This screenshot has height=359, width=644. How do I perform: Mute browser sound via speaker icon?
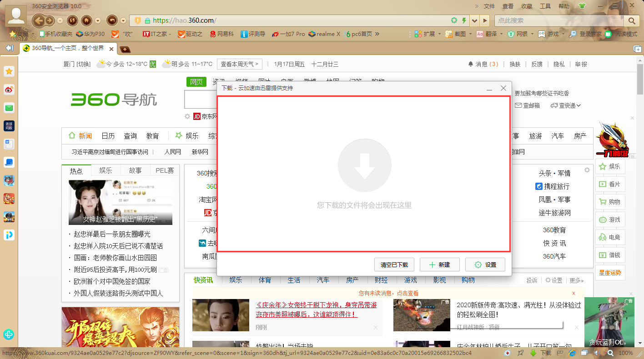tap(597, 353)
